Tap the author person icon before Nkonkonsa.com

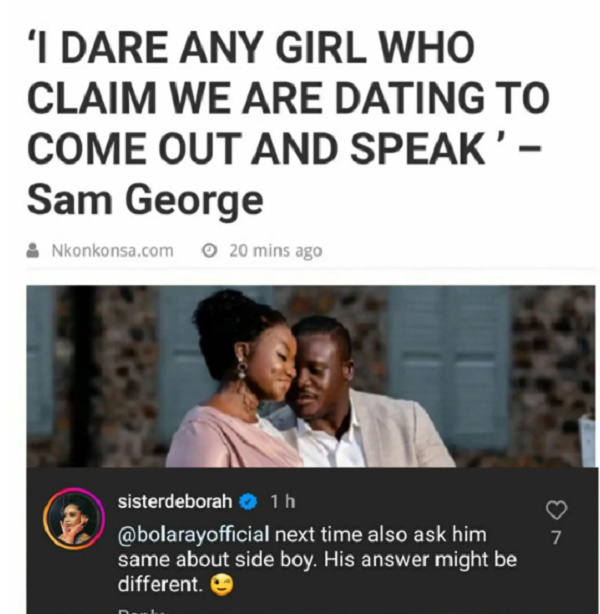pos(33,251)
